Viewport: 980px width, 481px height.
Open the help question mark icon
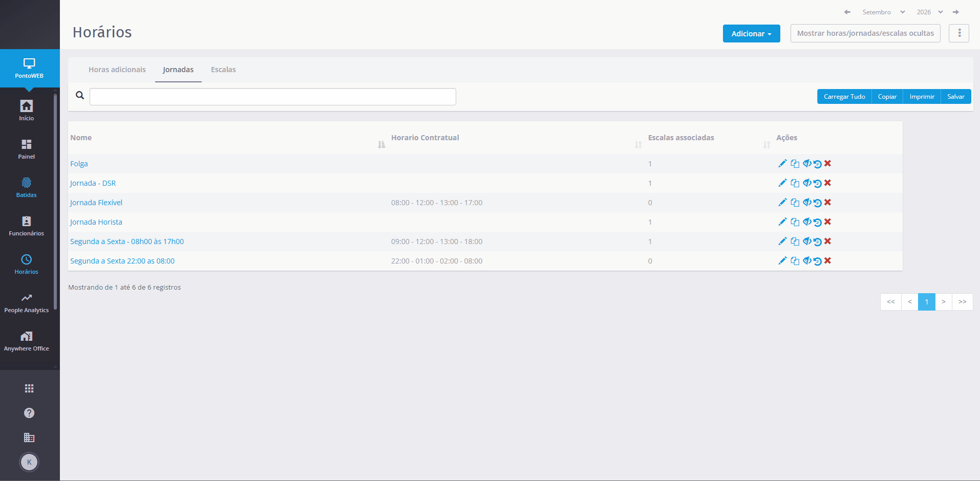(29, 413)
